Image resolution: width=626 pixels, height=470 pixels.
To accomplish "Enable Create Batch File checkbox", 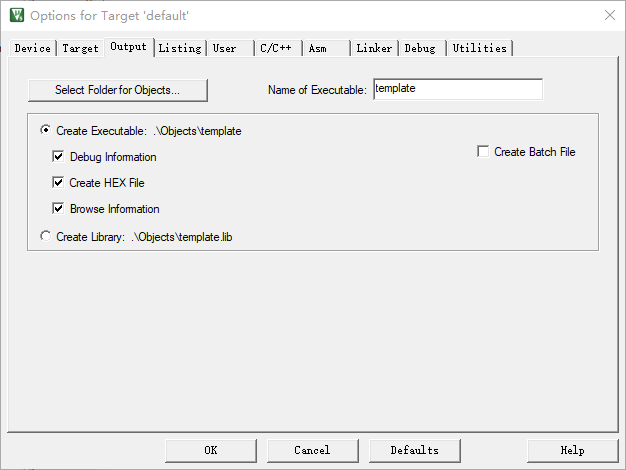I will click(x=483, y=151).
